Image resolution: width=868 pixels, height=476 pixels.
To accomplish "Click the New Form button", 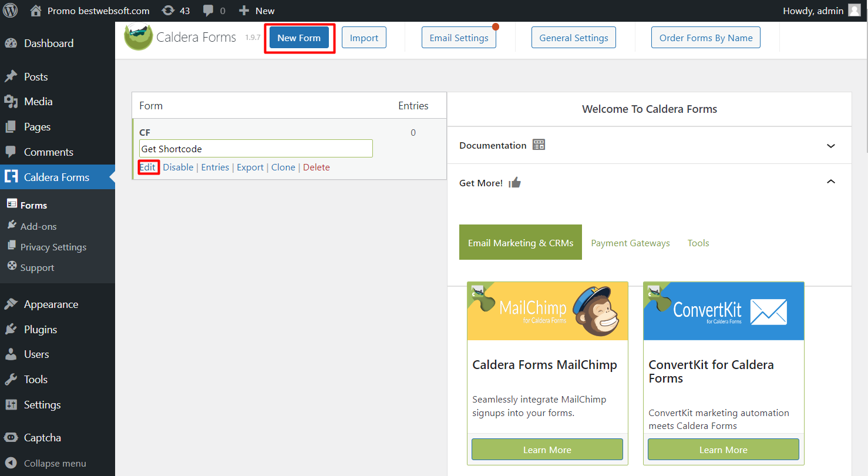I will click(299, 38).
